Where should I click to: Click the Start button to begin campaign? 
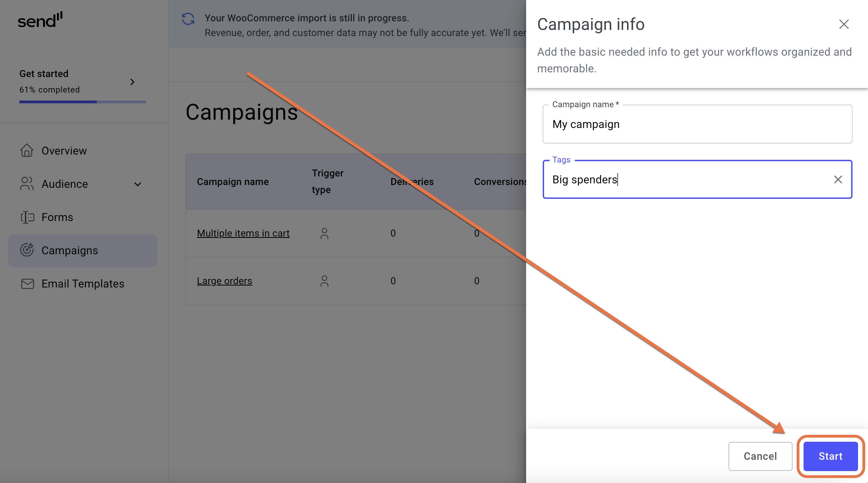831,456
